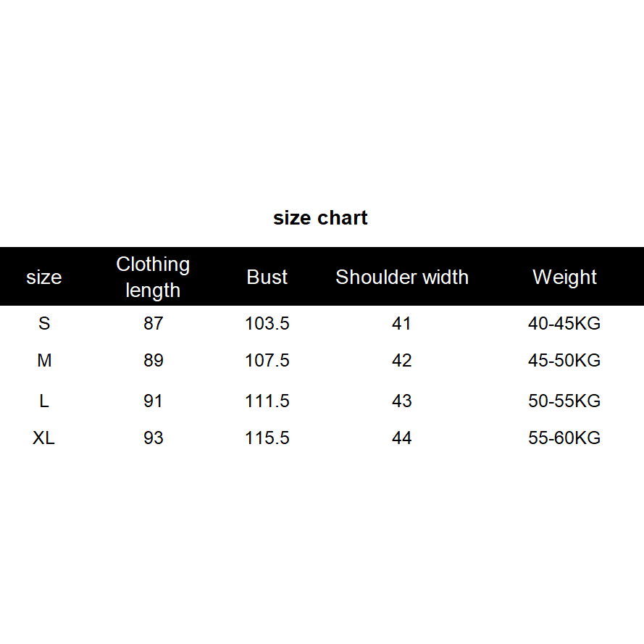Select the weight range 55-60KG
The width and height of the screenshot is (644, 644).
tap(564, 438)
